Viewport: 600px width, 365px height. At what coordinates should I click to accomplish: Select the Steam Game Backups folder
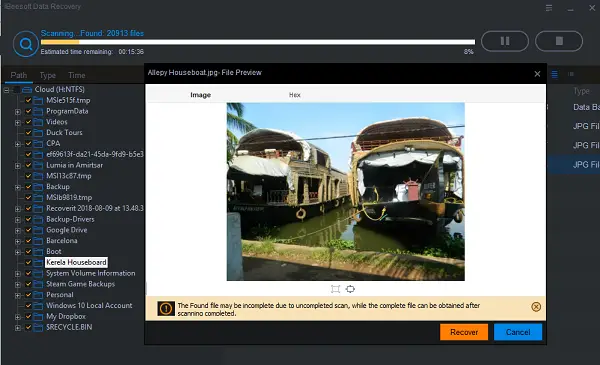[x=80, y=284]
